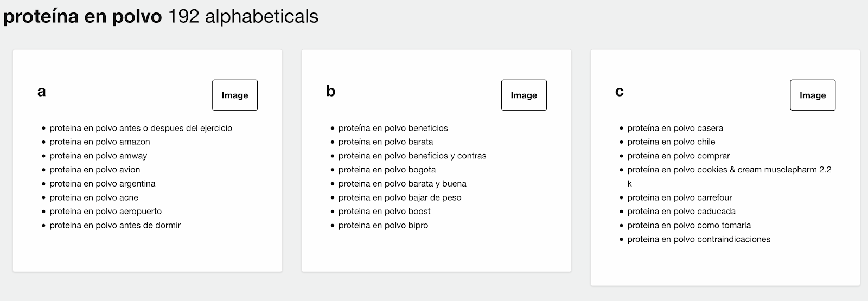Click 'proteina en polvo bipro' entry

tap(383, 225)
